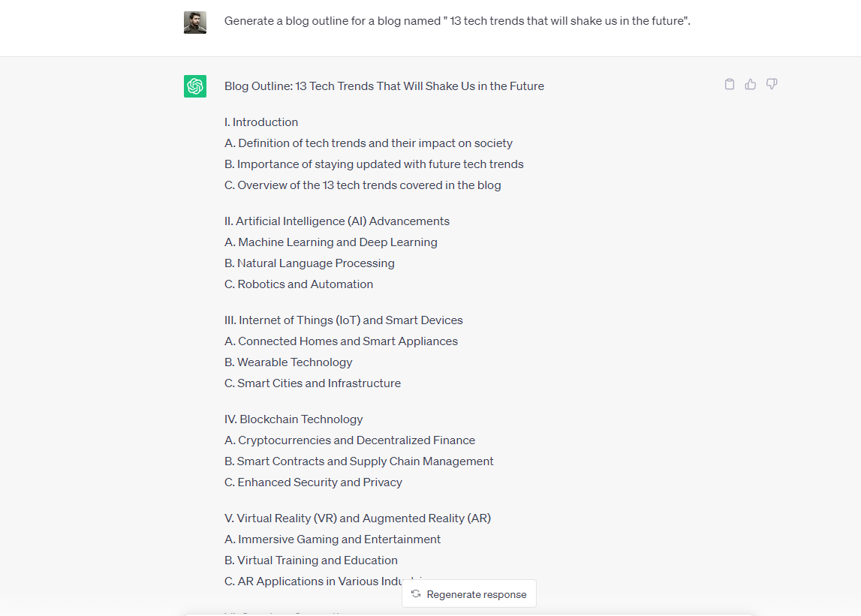Click the Blog Outline title line
The image size is (861, 616).
384,86
